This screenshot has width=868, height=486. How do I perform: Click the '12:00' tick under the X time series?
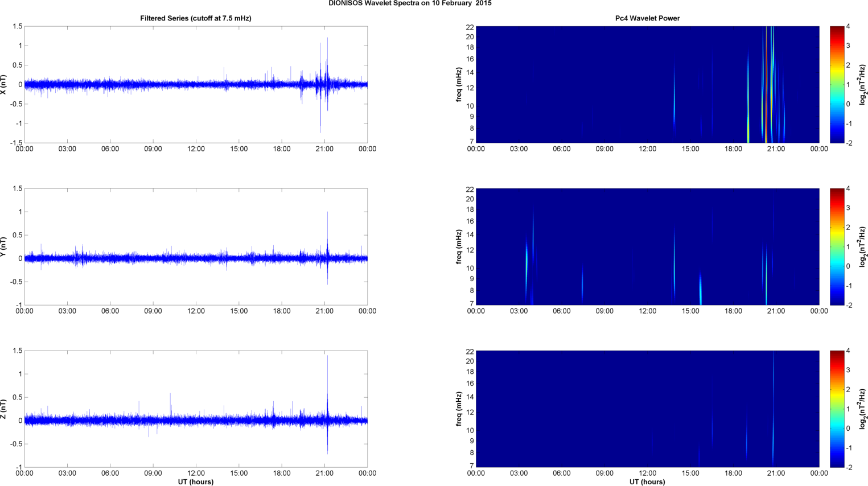pyautogui.click(x=196, y=149)
